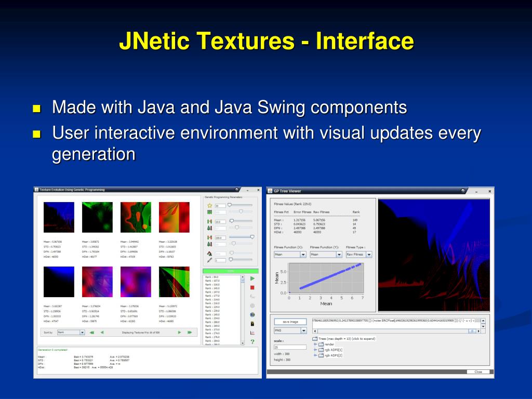The width and height of the screenshot is (532, 399).
Task: Click the rank list scrollbar down arrow
Action: point(242,343)
